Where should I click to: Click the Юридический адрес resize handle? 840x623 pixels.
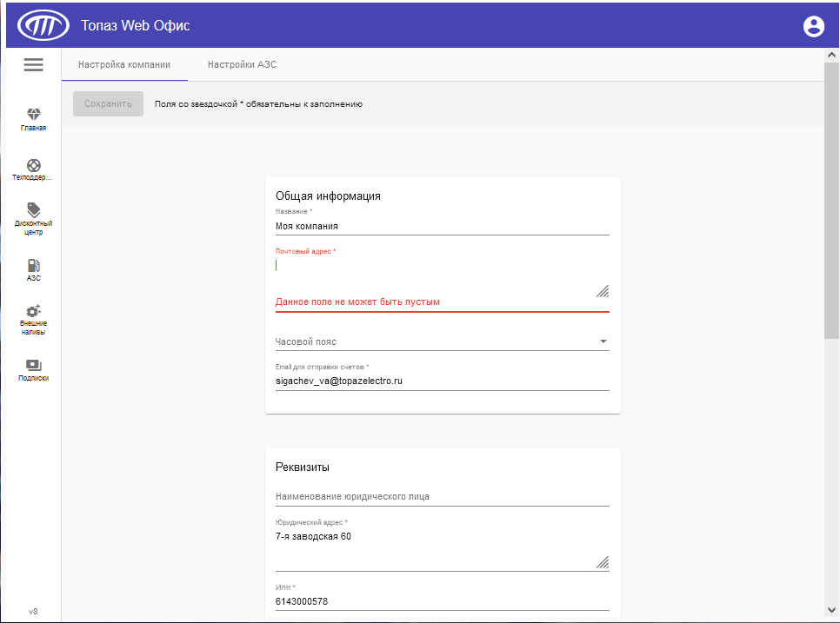tap(603, 562)
